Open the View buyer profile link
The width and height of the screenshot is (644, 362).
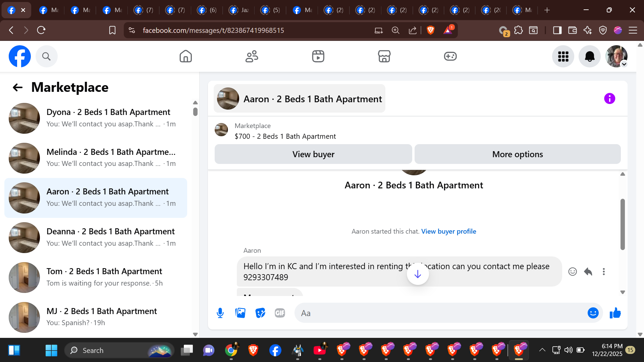pos(448,231)
